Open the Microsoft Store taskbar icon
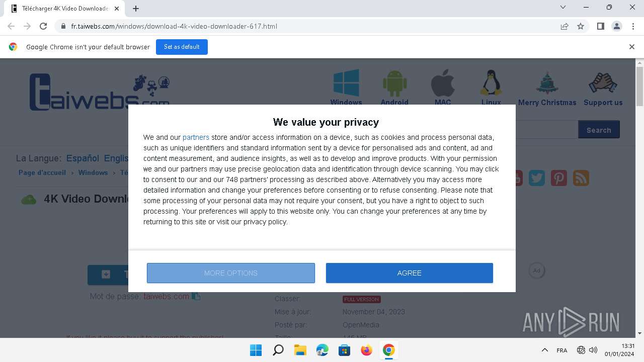This screenshot has width=644, height=362. point(345,350)
